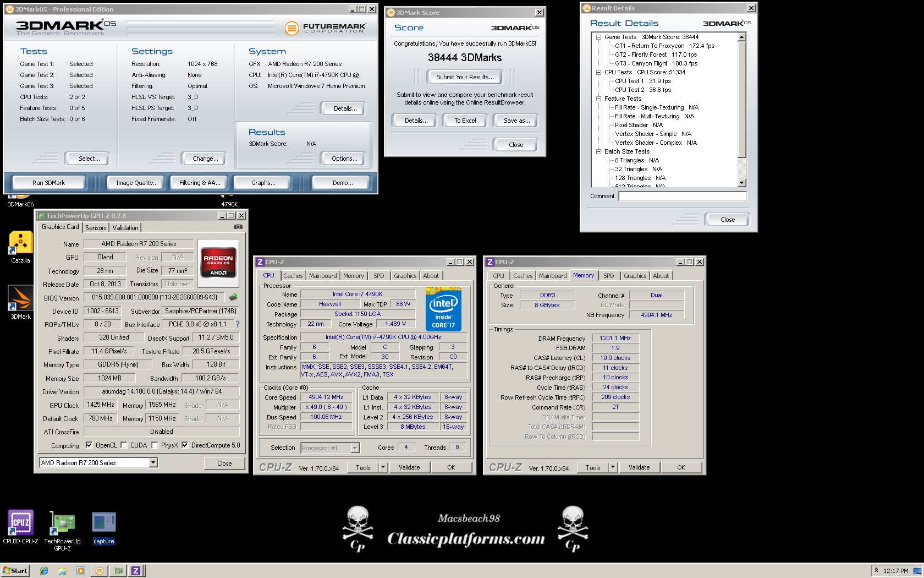Select GT1 - Return To Proxycon row
The height and width of the screenshot is (578, 924).
664,46
